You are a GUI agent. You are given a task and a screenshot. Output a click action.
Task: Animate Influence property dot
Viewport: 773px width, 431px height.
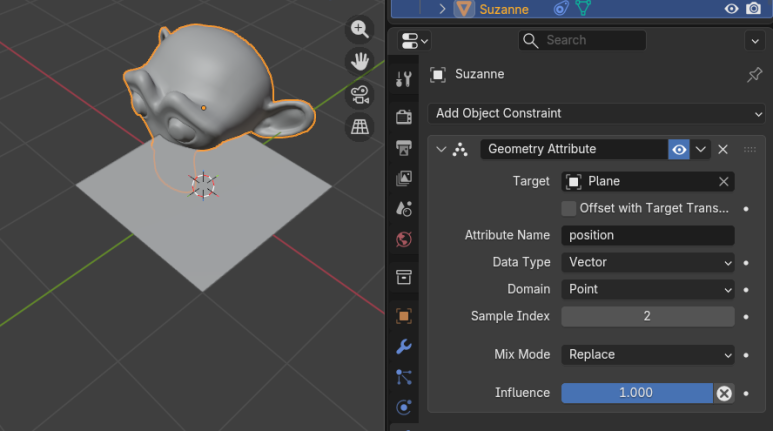[746, 394]
